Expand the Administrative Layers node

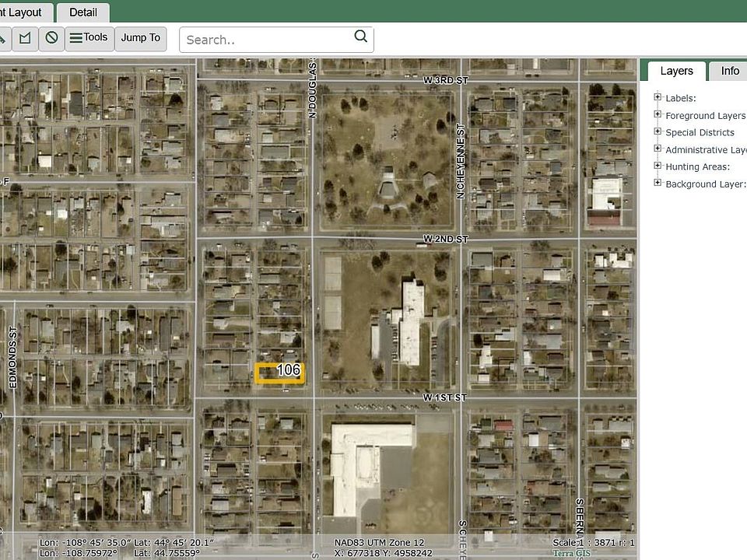[658, 149]
